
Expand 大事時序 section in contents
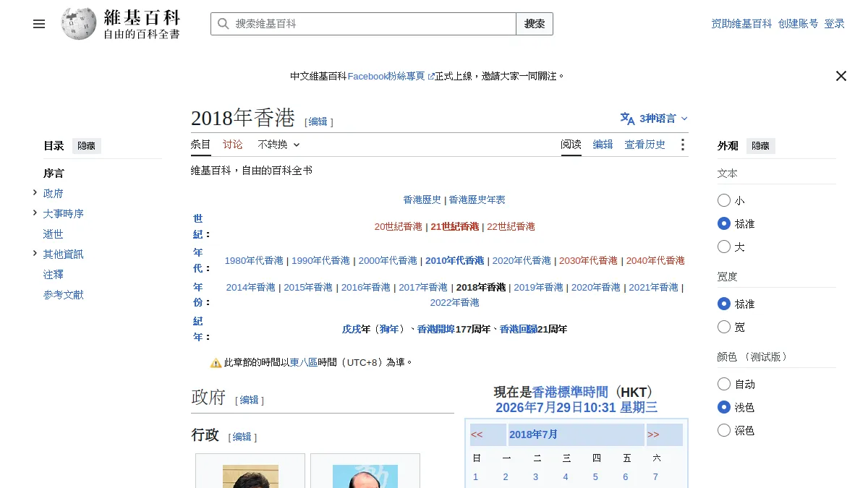point(35,213)
